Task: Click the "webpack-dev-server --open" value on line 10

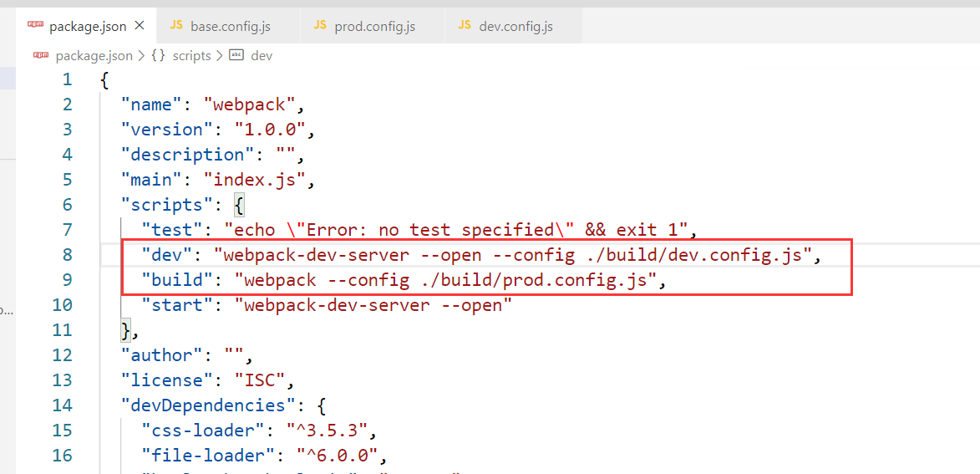Action: click(373, 306)
